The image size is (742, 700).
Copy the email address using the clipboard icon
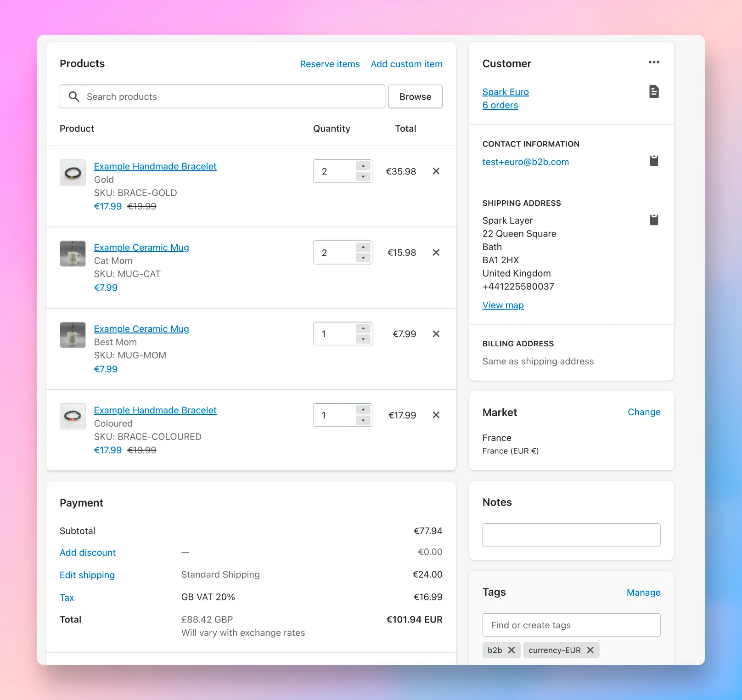click(x=654, y=161)
